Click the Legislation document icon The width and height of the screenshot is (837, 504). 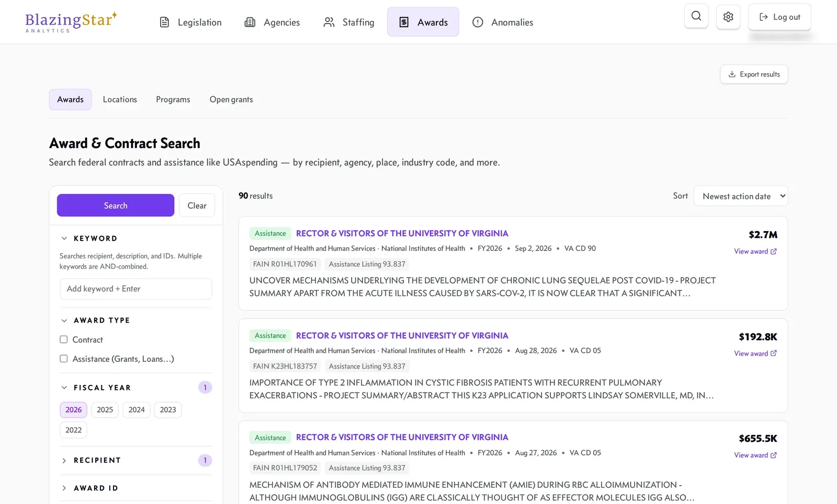click(164, 22)
